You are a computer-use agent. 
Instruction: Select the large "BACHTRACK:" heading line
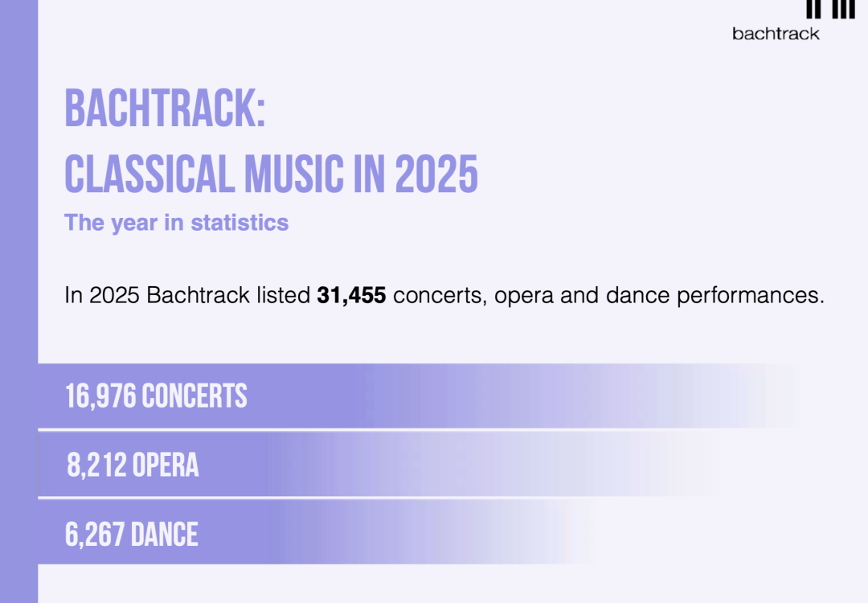tap(165, 109)
